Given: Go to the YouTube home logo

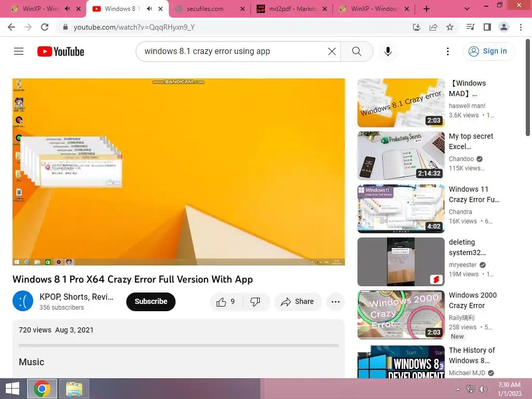Looking at the screenshot, I should pyautogui.click(x=61, y=51).
